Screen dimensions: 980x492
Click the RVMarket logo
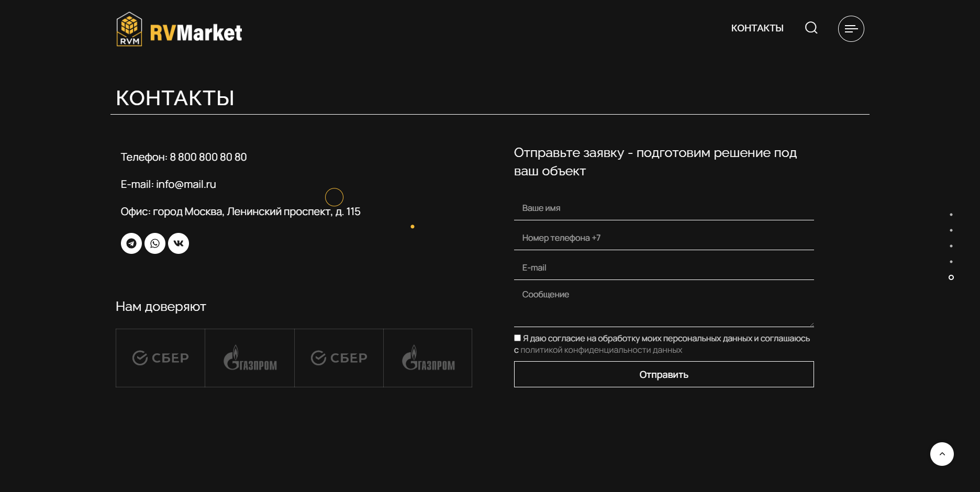(x=179, y=30)
